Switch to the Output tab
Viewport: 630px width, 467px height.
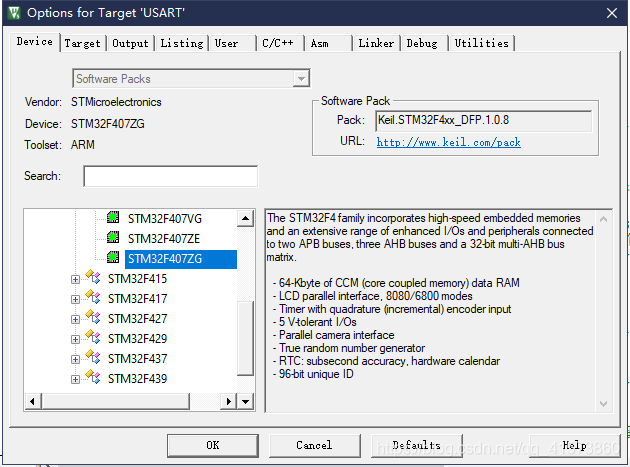click(x=130, y=43)
